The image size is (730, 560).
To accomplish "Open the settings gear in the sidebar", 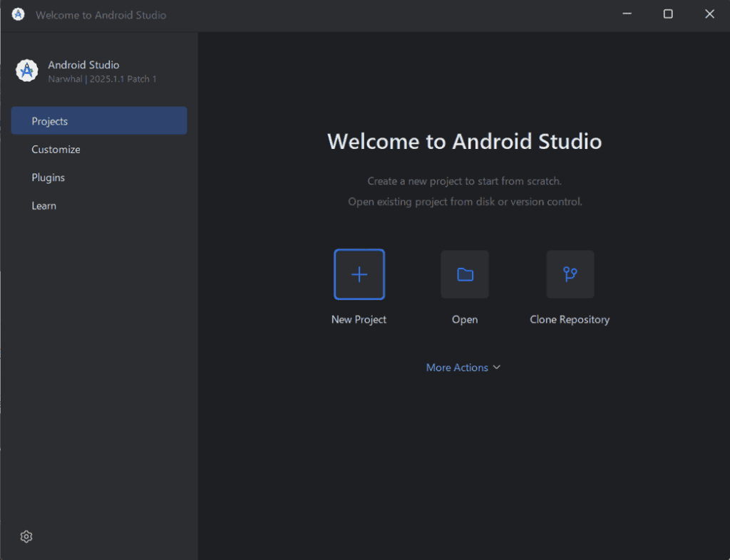I will click(26, 536).
